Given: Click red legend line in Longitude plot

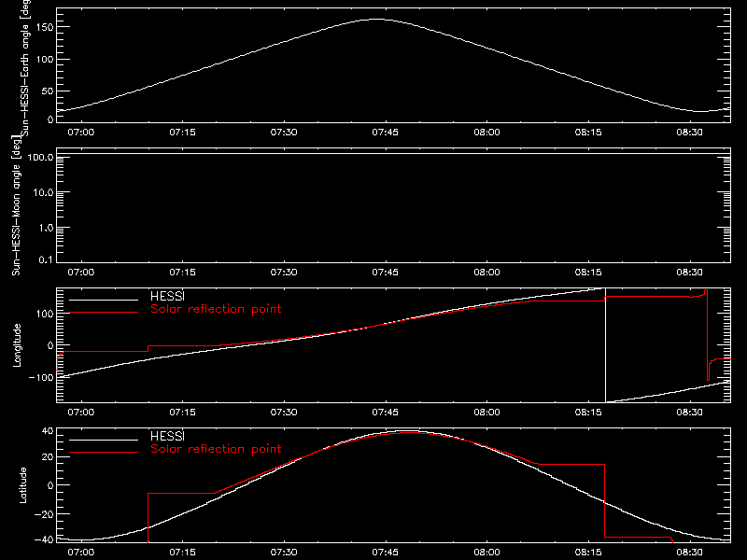Looking at the screenshot, I should 104,313.
